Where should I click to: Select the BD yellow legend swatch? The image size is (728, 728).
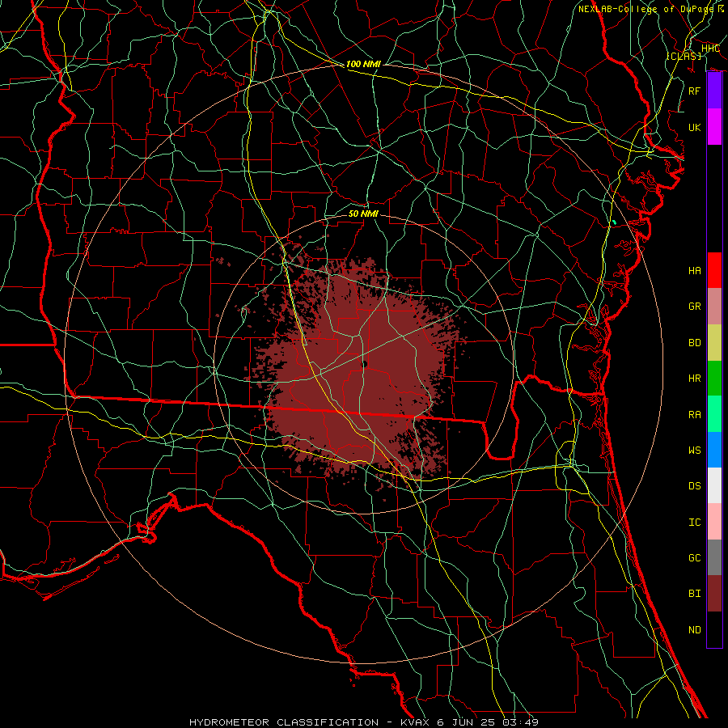pos(714,342)
